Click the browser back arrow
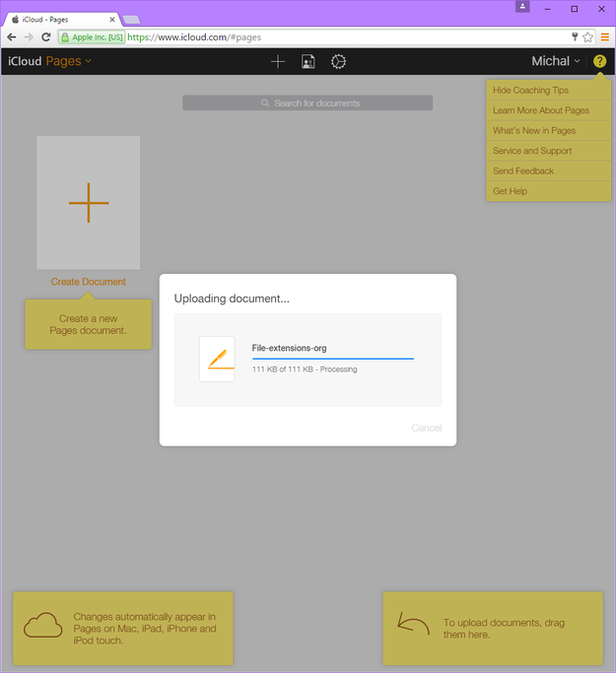The image size is (616, 673). point(12,37)
